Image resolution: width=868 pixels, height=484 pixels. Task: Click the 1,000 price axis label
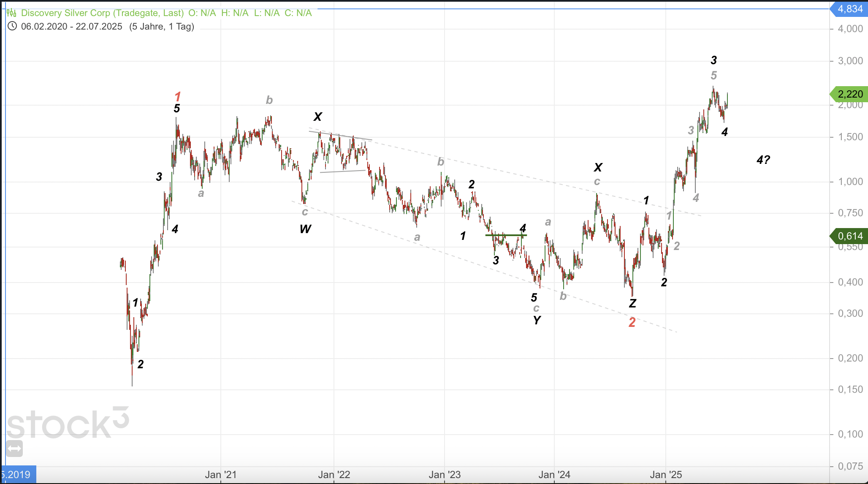tap(850, 182)
